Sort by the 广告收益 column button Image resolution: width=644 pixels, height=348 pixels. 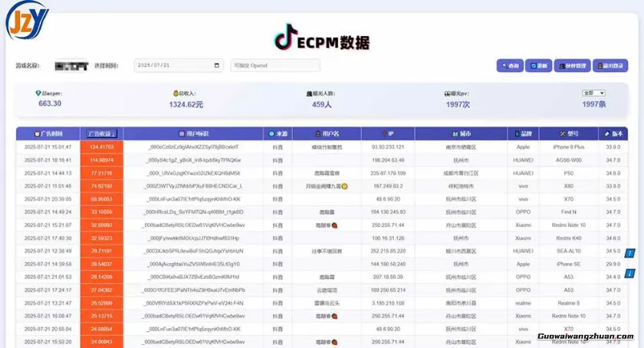click(102, 134)
